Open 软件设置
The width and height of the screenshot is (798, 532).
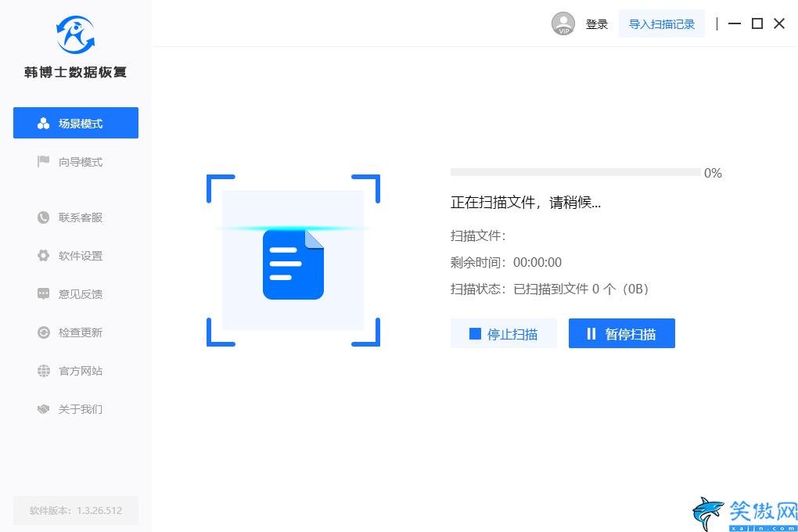[70, 256]
